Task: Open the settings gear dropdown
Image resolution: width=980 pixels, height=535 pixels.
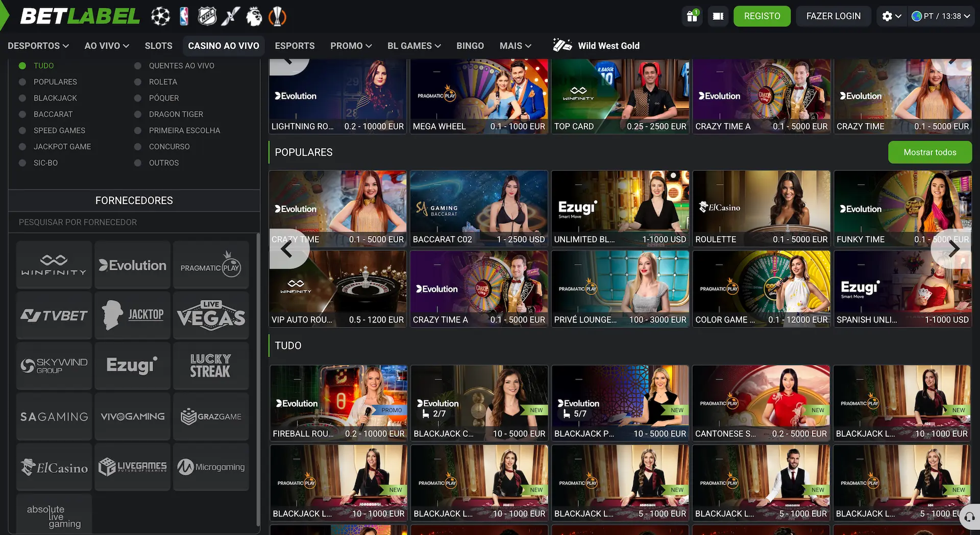Action: (892, 16)
